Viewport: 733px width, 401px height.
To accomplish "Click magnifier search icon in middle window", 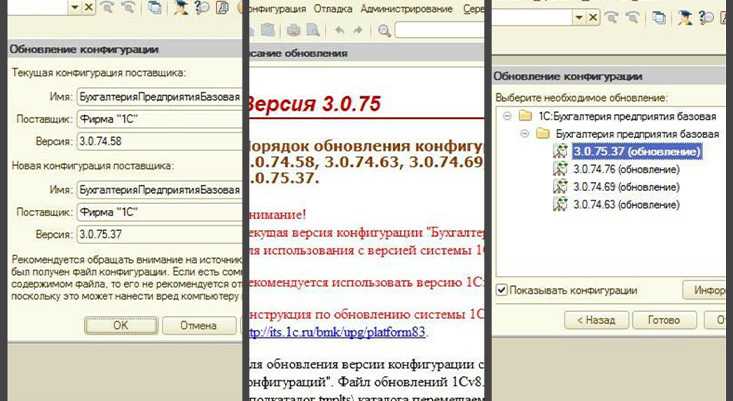I will [384, 31].
